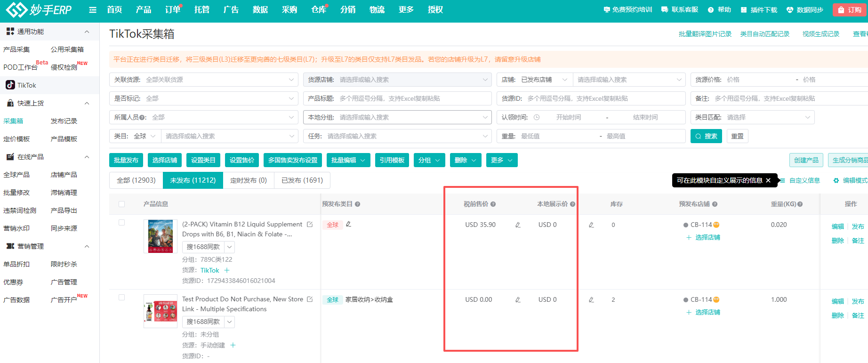Open the 是否标记 dropdown

click(x=204, y=98)
